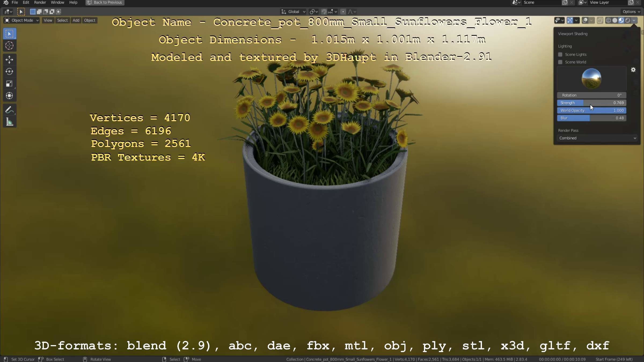644x362 pixels.
Task: Choose Intersect selection mode icon
Action: (x=58, y=12)
